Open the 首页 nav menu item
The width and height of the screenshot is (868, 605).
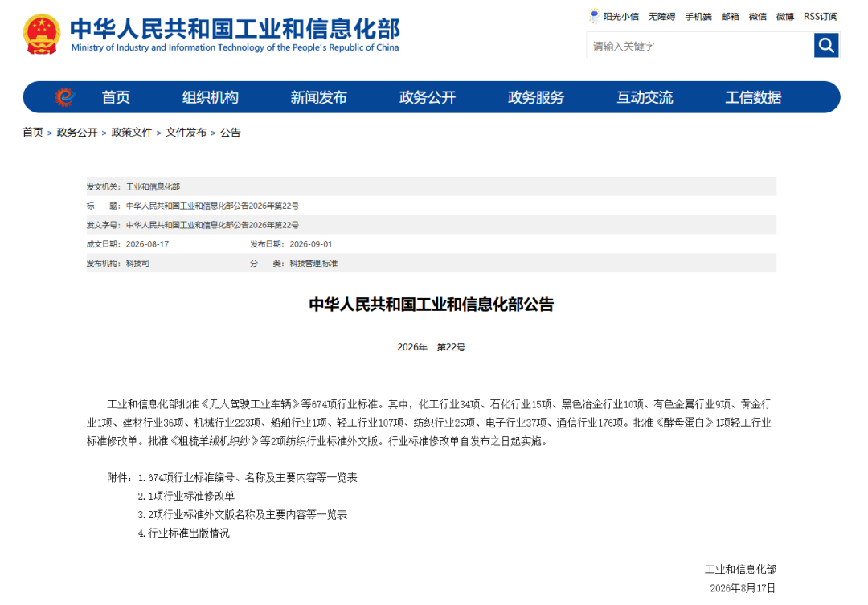point(116,97)
